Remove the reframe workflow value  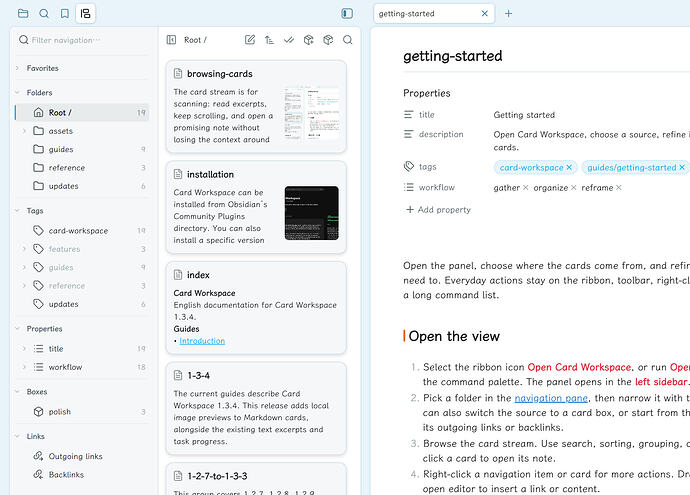click(x=619, y=188)
